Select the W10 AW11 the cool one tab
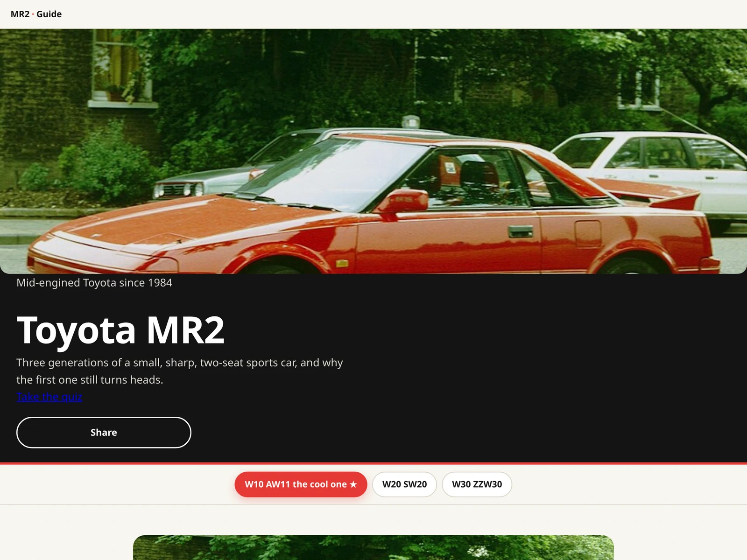 pyautogui.click(x=301, y=484)
